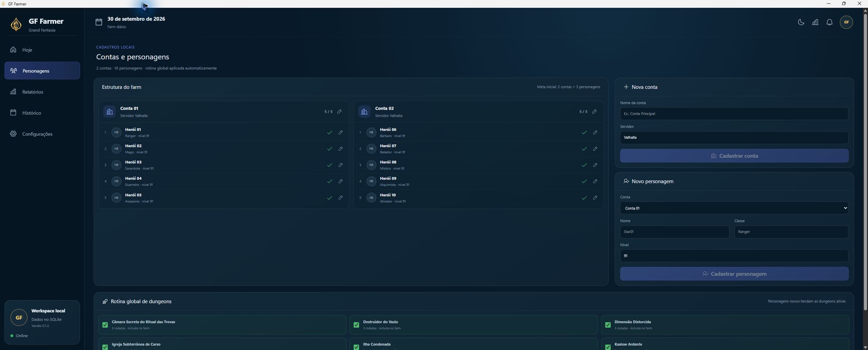Click the calendar icon beside the date
This screenshot has height=350, width=868.
99,22
